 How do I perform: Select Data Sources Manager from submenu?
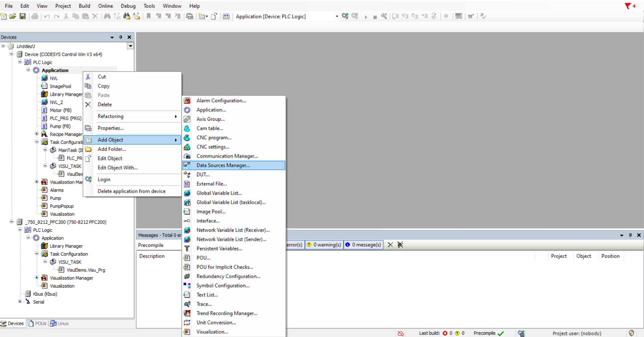pyautogui.click(x=223, y=165)
